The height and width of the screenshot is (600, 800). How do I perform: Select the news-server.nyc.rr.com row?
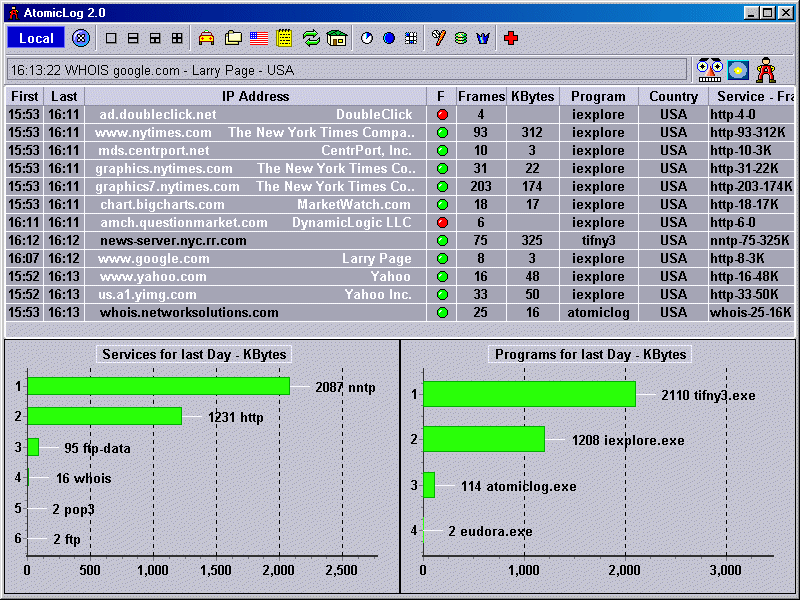coord(399,240)
